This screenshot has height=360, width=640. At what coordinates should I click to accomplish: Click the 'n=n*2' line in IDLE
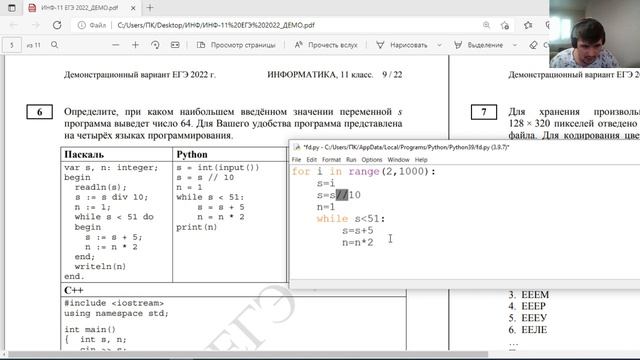click(358, 242)
